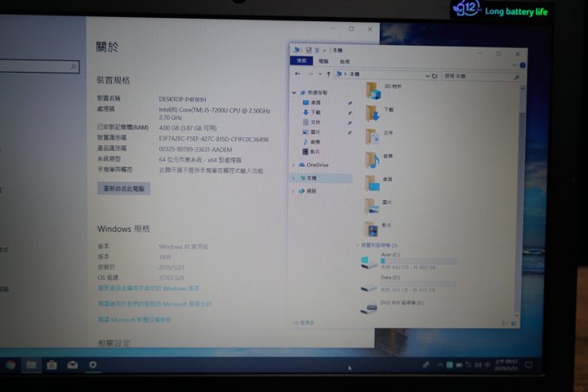Expand the File Explorer ribbon chevron

(x=514, y=65)
